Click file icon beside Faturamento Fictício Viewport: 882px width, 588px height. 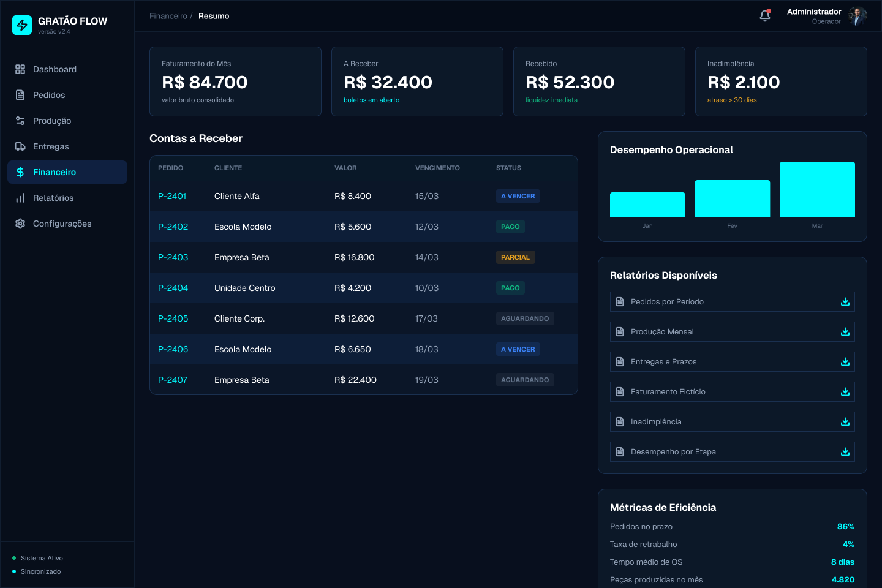tap(620, 392)
